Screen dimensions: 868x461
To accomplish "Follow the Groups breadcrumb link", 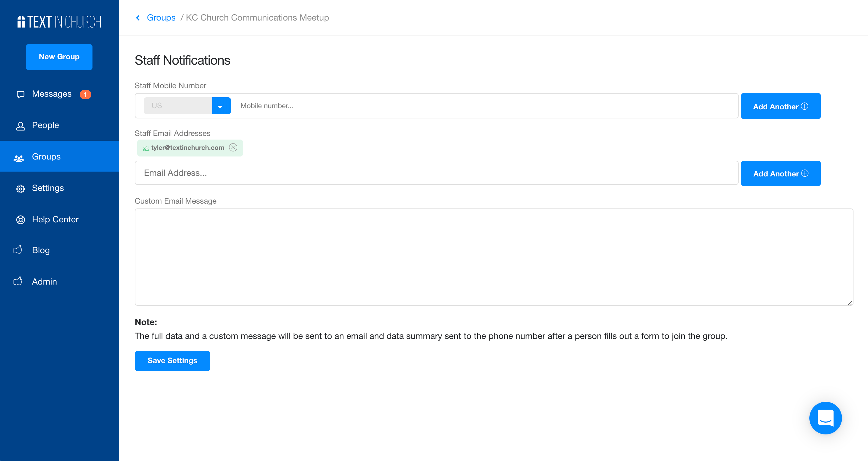I will coord(161,18).
